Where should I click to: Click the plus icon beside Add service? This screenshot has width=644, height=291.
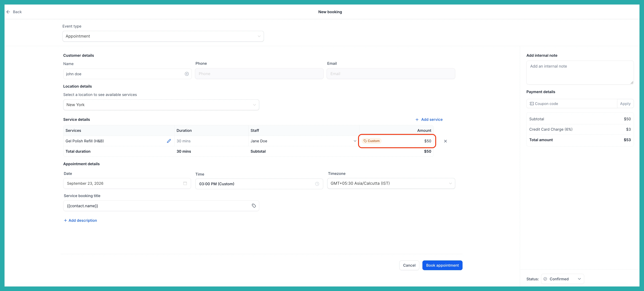pos(417,119)
